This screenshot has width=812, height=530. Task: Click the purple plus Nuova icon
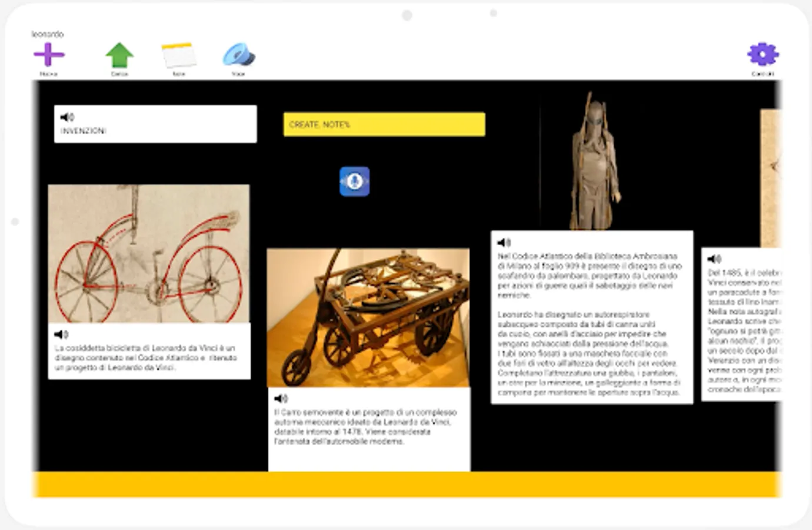click(x=49, y=55)
